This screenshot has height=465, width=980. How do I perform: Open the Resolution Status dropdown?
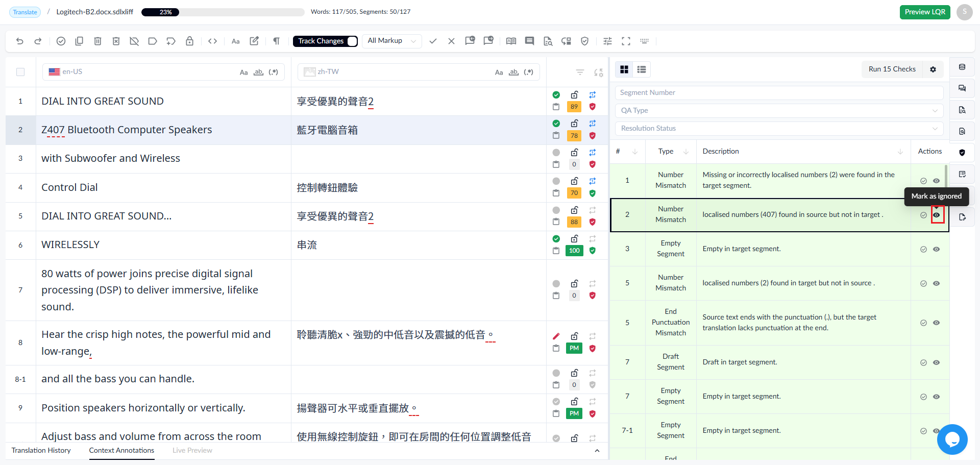pos(779,128)
